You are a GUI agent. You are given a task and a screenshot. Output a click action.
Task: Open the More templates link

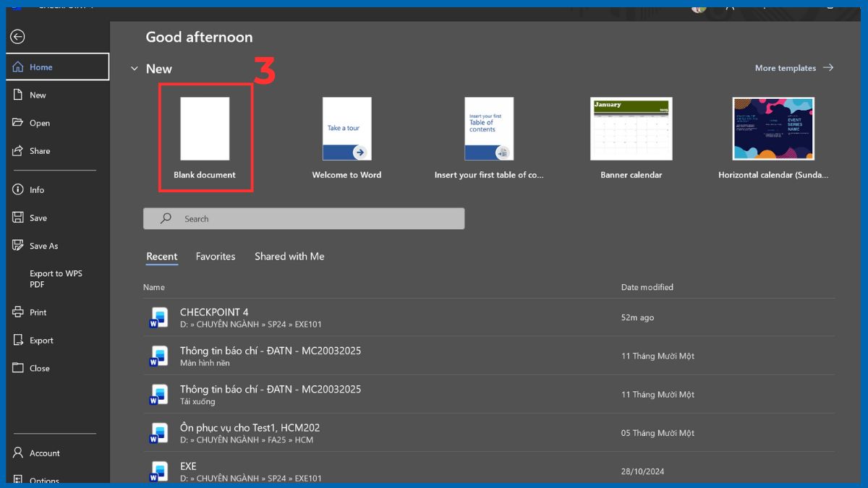[793, 68]
